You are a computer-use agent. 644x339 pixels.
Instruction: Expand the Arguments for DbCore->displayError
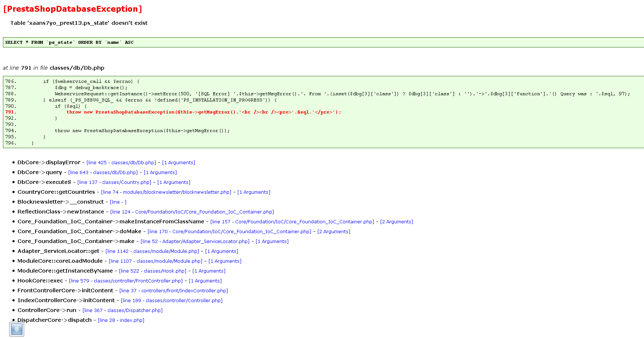coord(179,163)
